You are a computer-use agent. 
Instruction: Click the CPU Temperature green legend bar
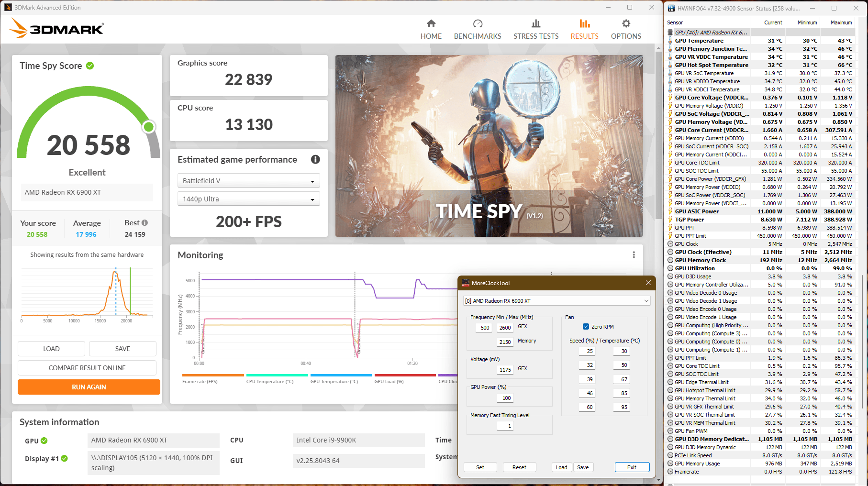click(277, 376)
